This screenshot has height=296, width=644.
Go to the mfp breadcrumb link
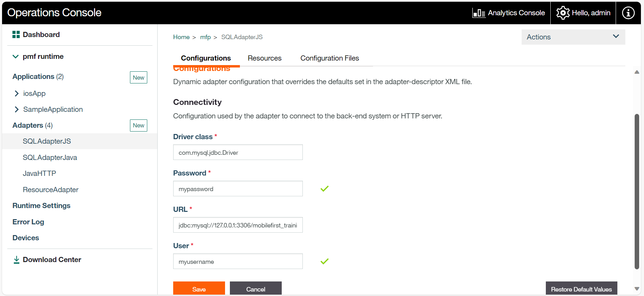[x=205, y=37]
